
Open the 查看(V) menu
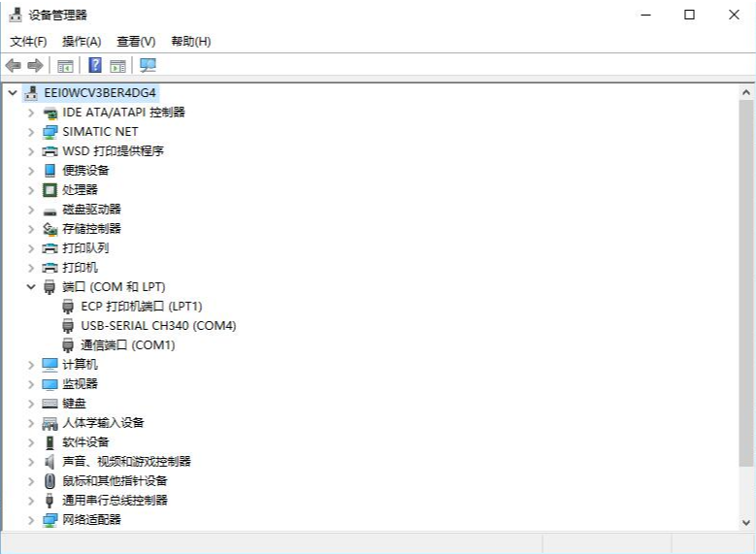pos(136,41)
